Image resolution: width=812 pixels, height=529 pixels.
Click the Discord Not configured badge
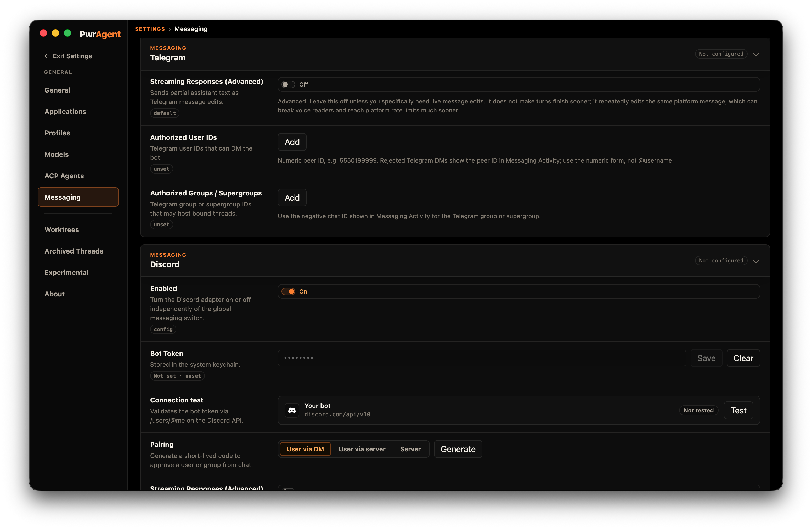pos(721,261)
